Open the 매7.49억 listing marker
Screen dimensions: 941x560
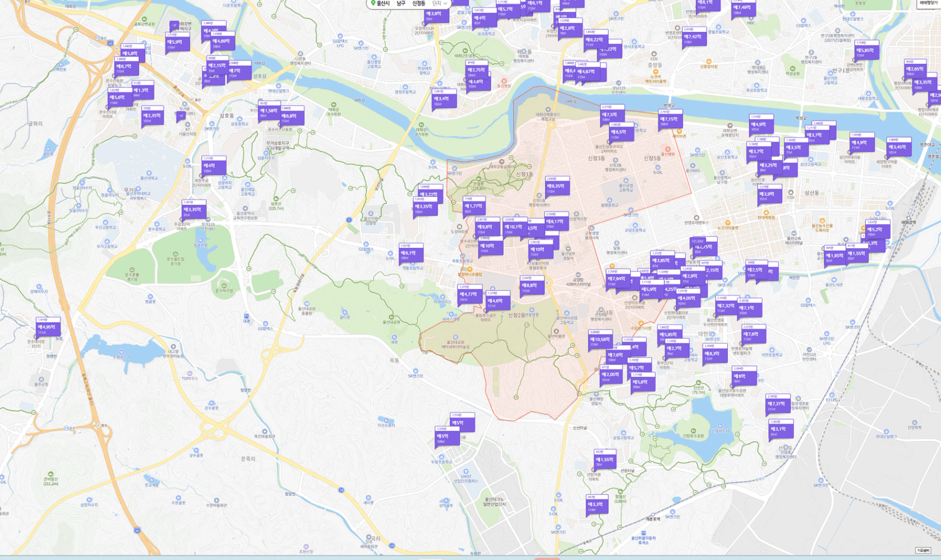[x=743, y=7]
